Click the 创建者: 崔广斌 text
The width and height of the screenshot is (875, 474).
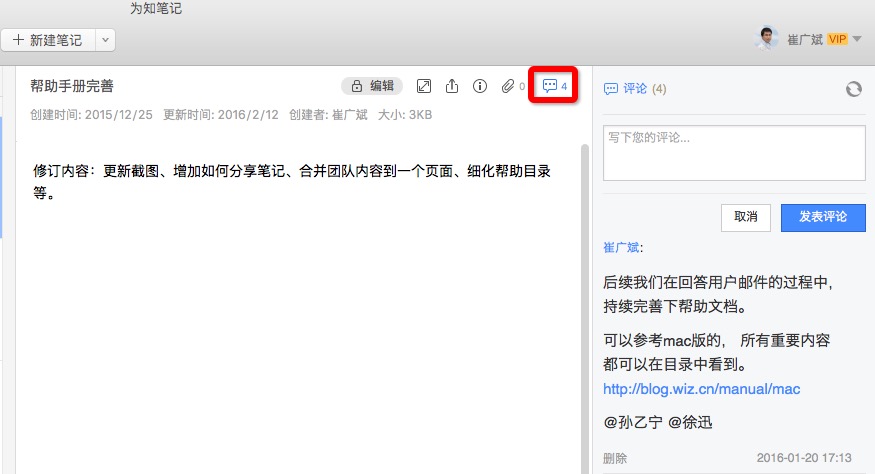click(x=328, y=115)
